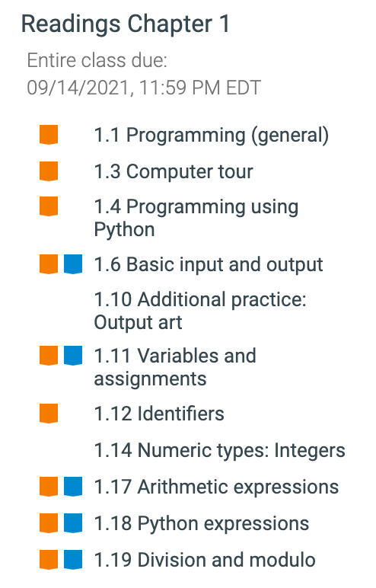Click blue icon beside 1.19 Division and modulo

[73, 560]
